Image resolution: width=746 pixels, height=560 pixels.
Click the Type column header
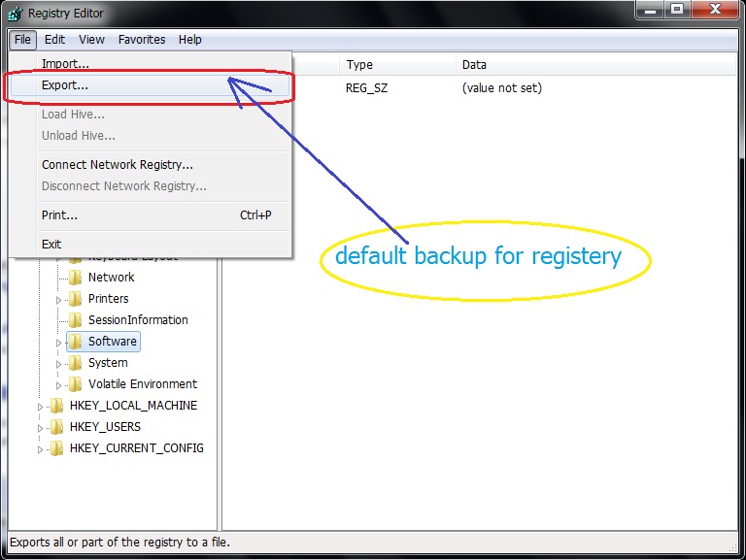[x=397, y=65]
